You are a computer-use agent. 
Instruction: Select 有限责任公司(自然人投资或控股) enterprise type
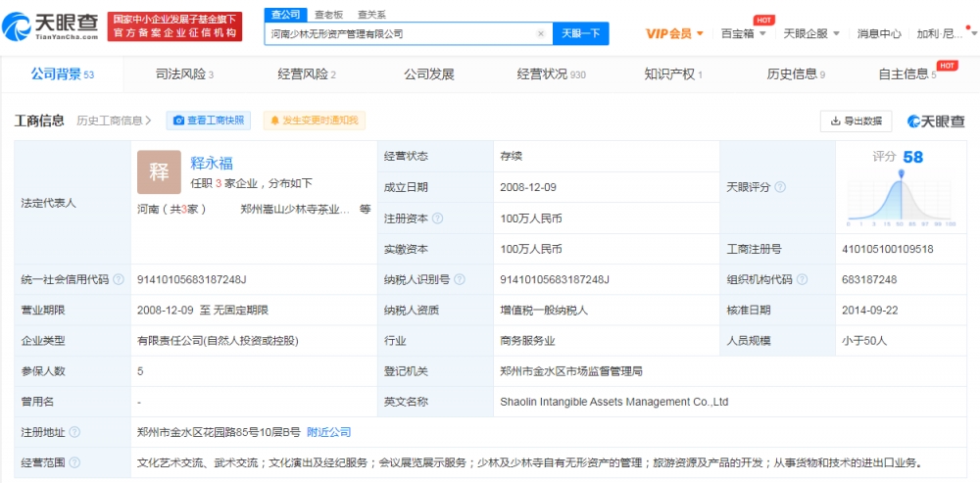219,341
